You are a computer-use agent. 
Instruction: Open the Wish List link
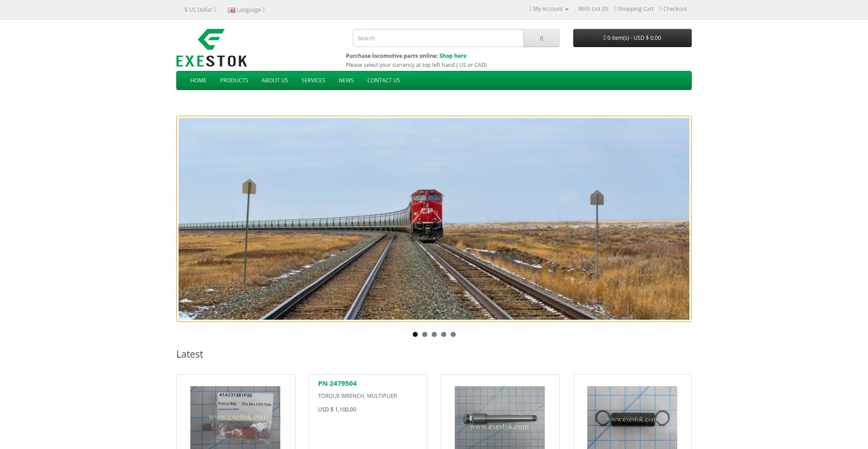[x=592, y=9]
